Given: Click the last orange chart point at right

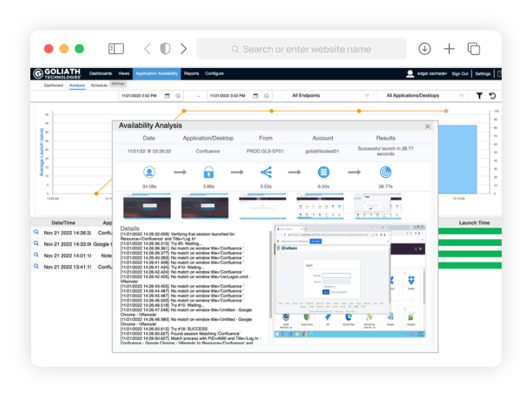Looking at the screenshot, I should click(446, 111).
